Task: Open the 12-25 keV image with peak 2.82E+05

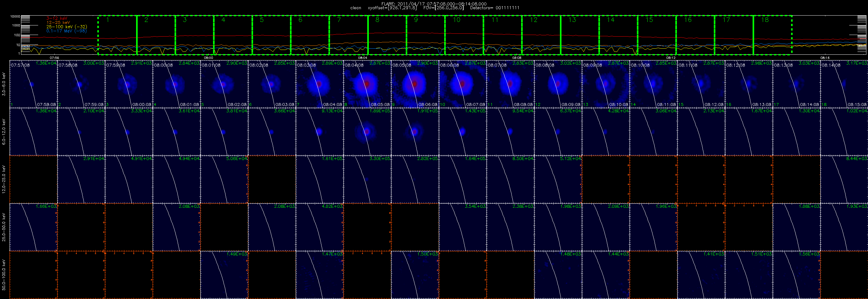Action: click(x=415, y=179)
